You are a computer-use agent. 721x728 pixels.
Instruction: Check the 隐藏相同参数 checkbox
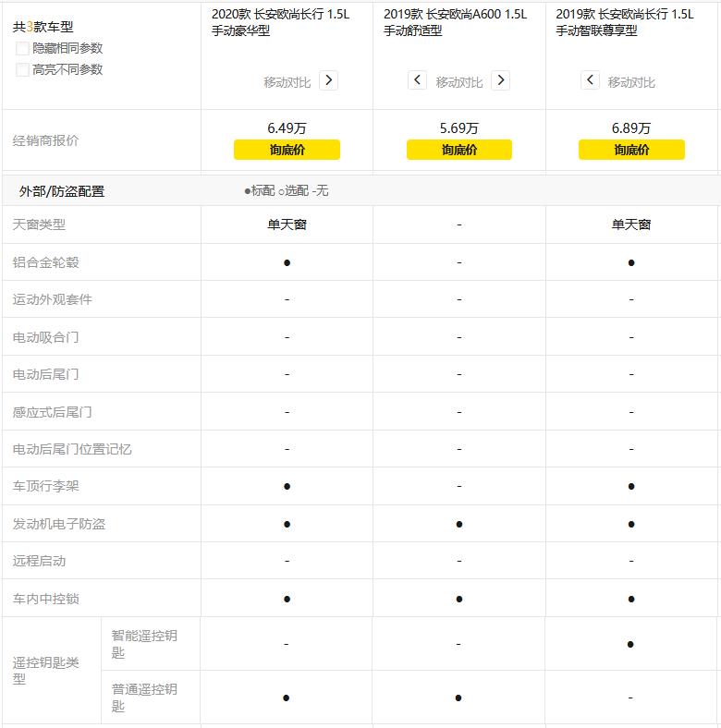click(22, 48)
